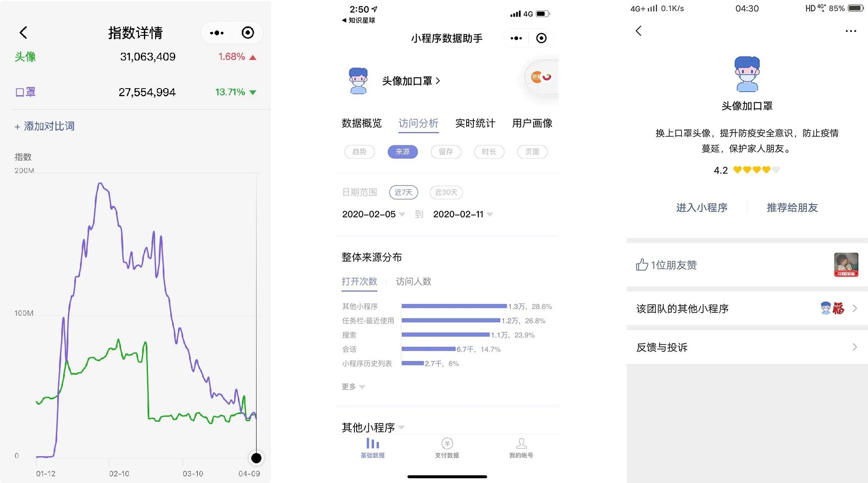Tap back arrow on 指数详情 page
The width and height of the screenshot is (868, 483).
tap(24, 32)
